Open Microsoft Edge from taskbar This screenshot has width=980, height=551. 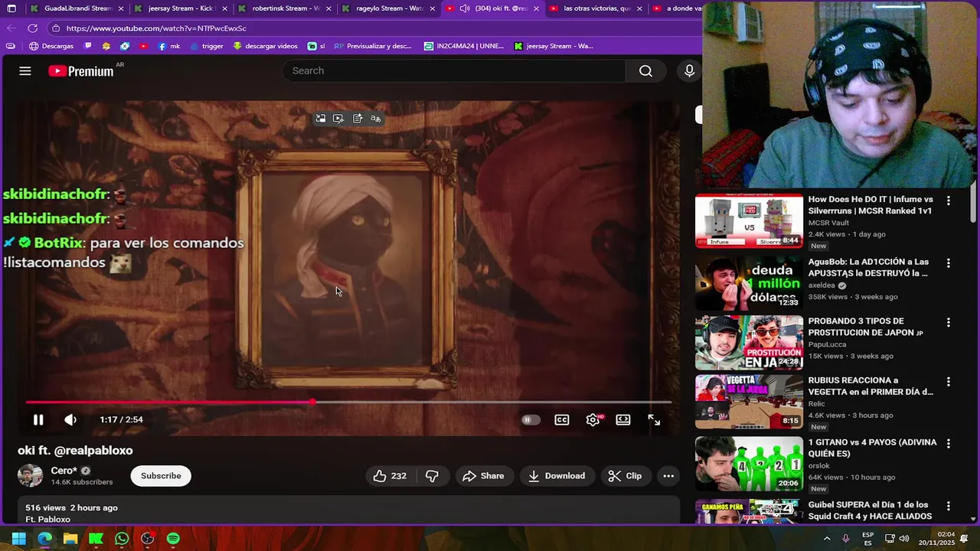(44, 539)
